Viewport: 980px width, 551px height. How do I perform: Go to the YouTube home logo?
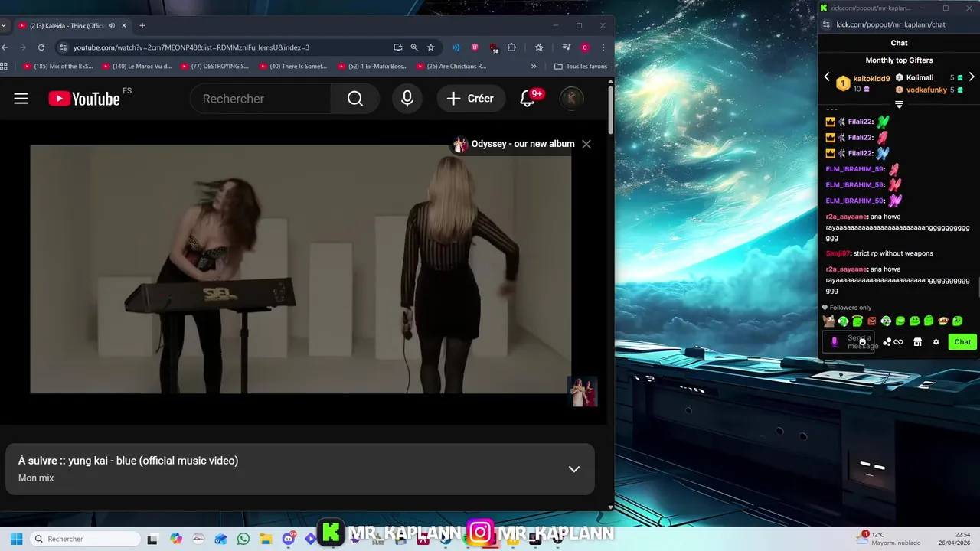click(x=84, y=99)
